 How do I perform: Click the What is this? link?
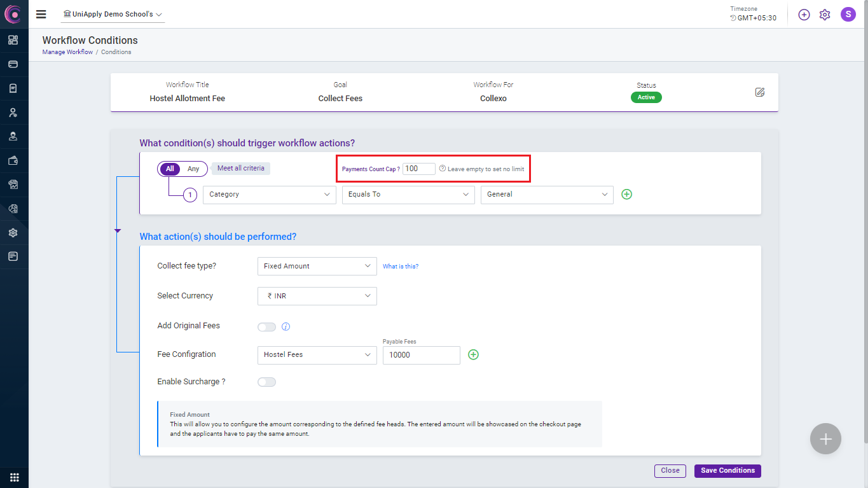pos(401,267)
